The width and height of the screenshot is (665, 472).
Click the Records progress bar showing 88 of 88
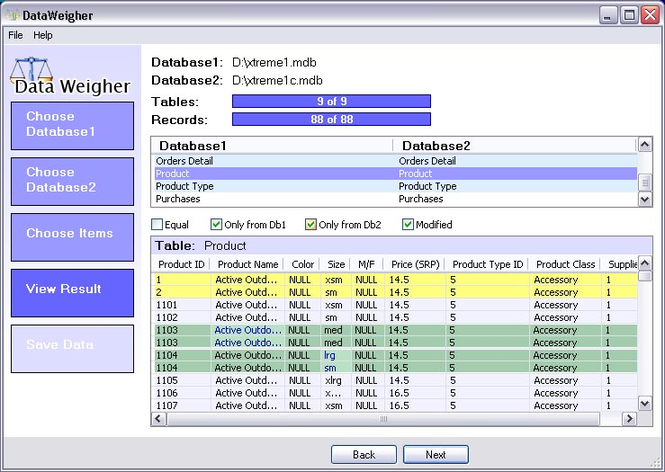[331, 119]
